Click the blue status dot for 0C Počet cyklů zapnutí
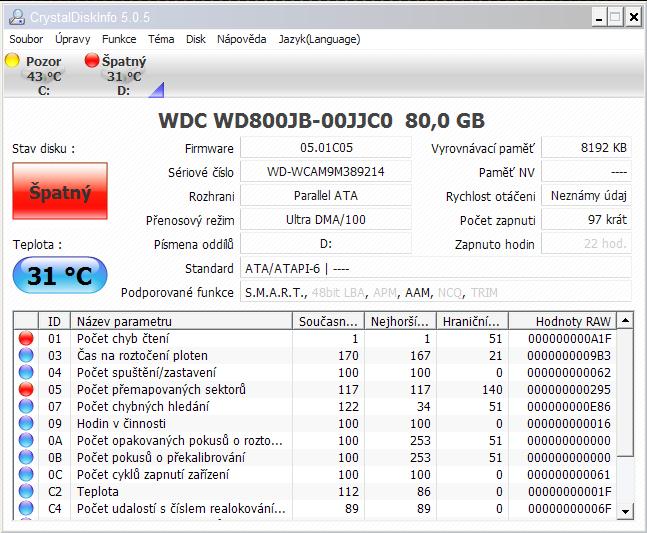 26,474
